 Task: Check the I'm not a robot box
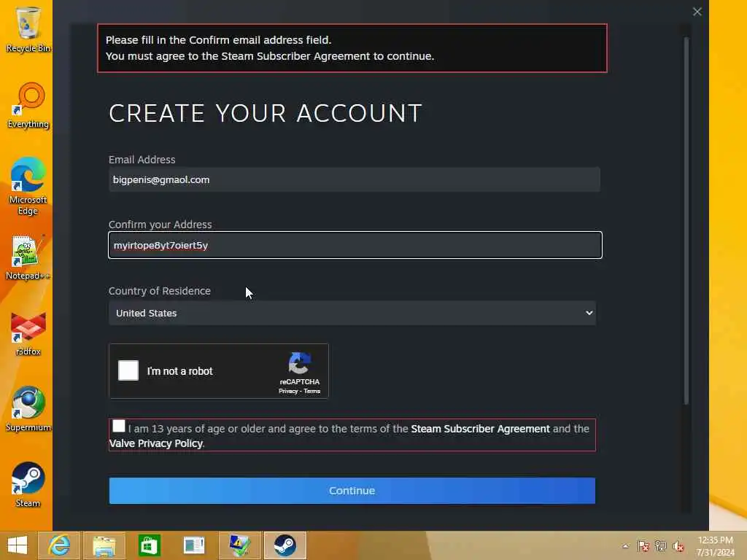pos(128,370)
